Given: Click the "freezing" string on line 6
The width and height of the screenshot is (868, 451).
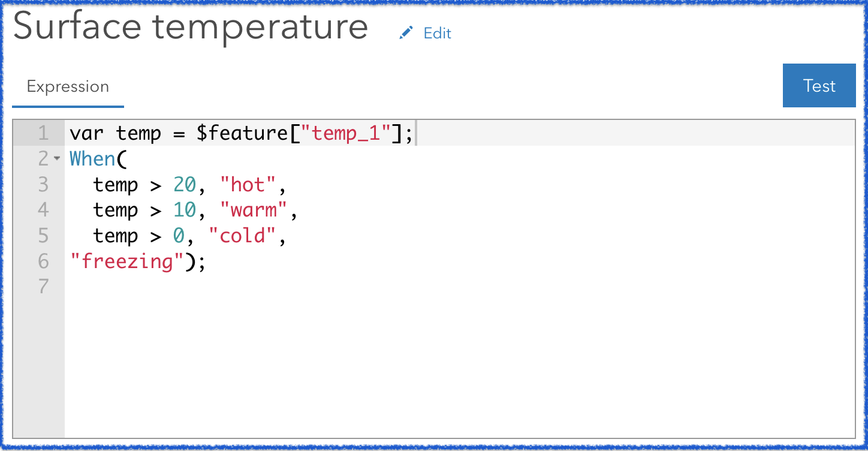Looking at the screenshot, I should point(126,261).
